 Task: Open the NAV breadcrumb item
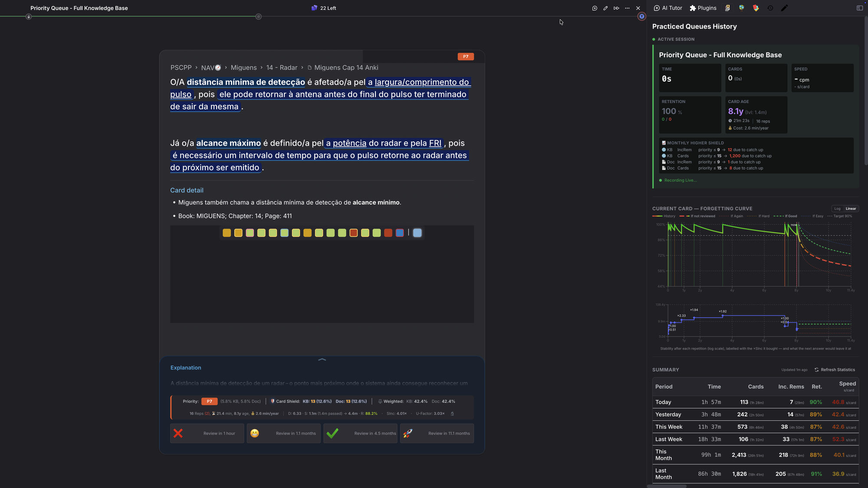point(211,68)
